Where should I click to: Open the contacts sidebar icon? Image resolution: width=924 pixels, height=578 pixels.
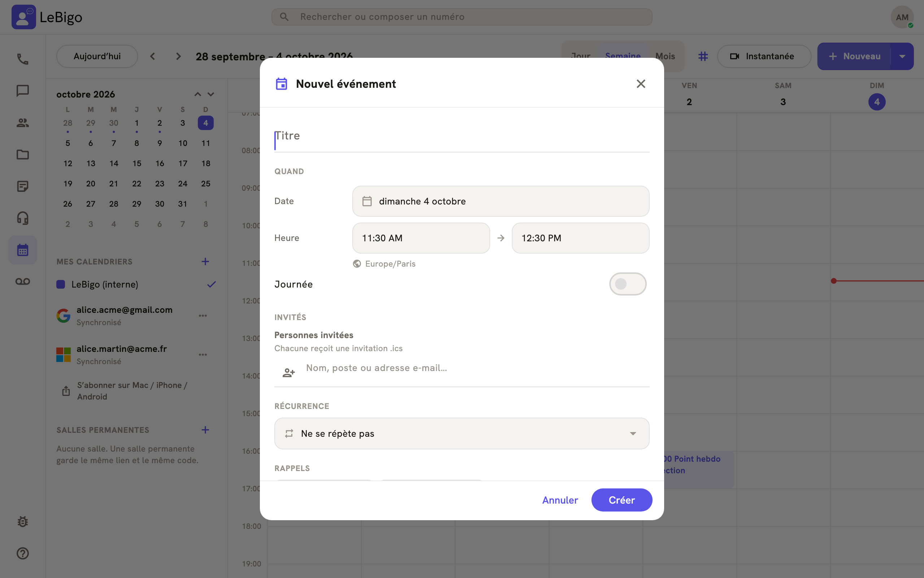(x=22, y=123)
